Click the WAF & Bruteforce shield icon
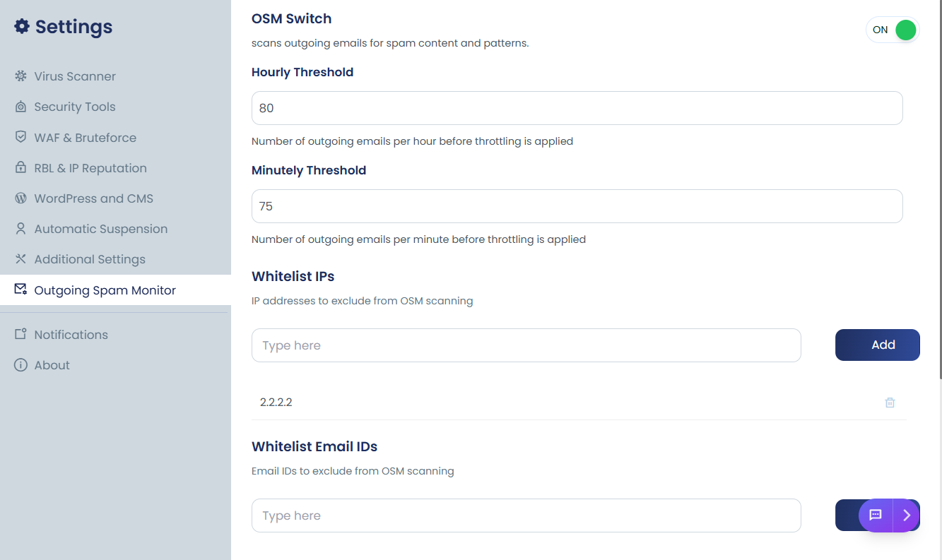Image resolution: width=942 pixels, height=560 pixels. pos(20,137)
